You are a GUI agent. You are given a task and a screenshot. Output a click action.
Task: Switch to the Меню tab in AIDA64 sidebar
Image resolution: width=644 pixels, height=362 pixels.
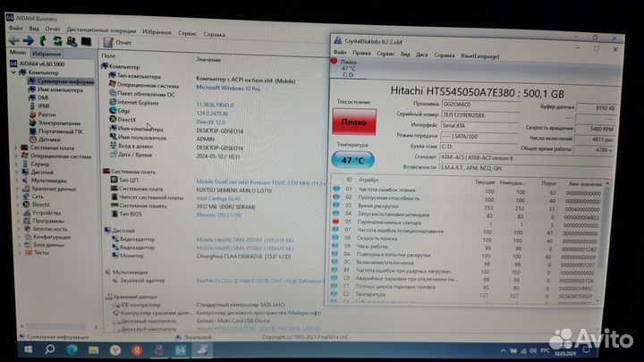tap(18, 53)
